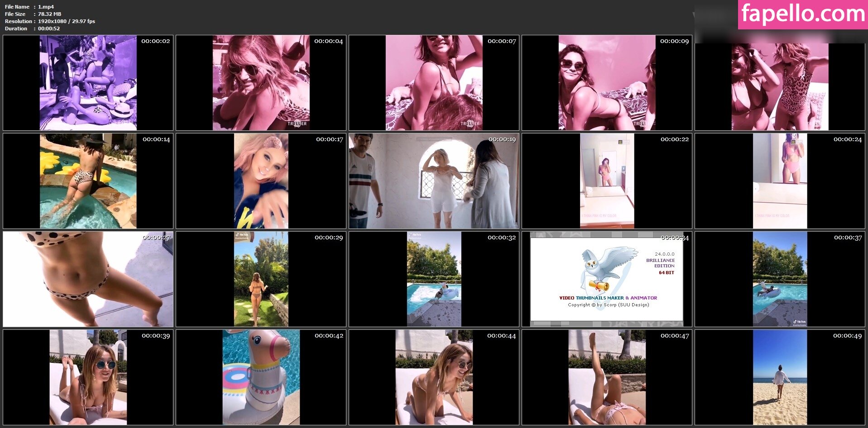868x428 pixels.
Task: Open the mirror frame at 00:00:22
Action: pyautogui.click(x=607, y=181)
